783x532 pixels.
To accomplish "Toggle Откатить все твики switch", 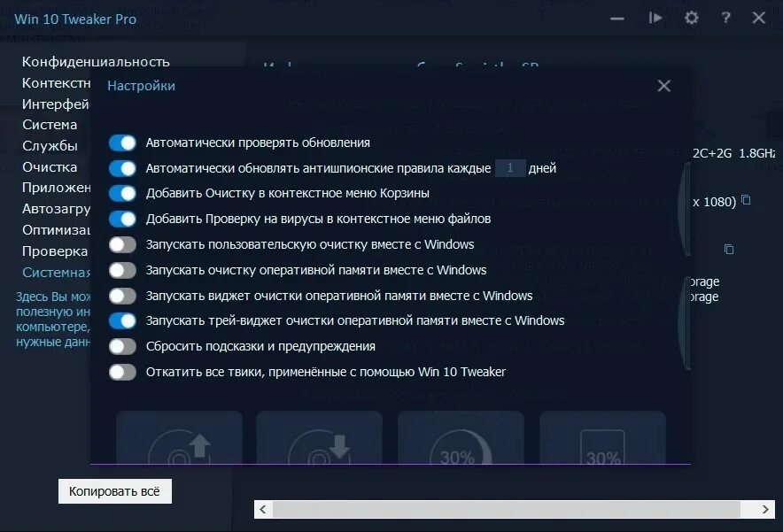I will coord(122,372).
